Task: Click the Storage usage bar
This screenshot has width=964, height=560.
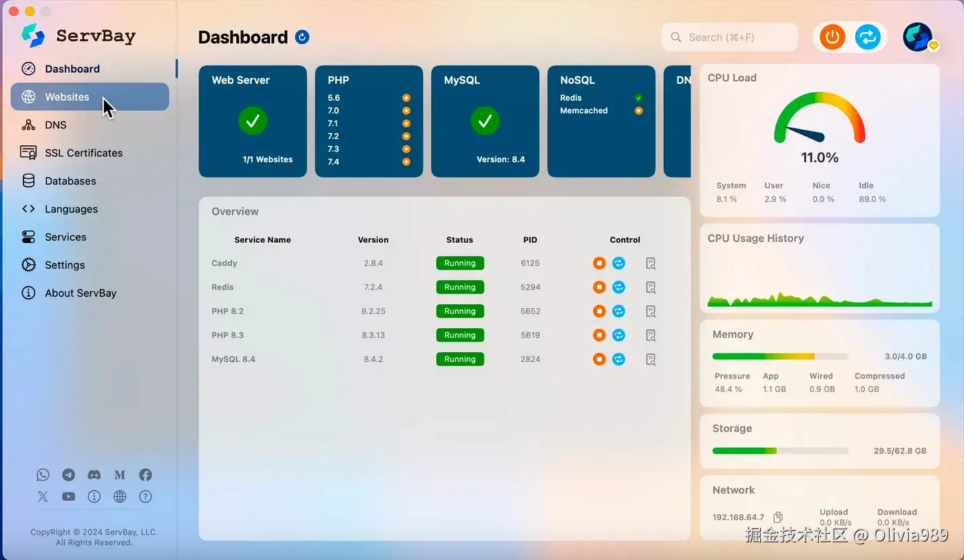Action: [780, 451]
